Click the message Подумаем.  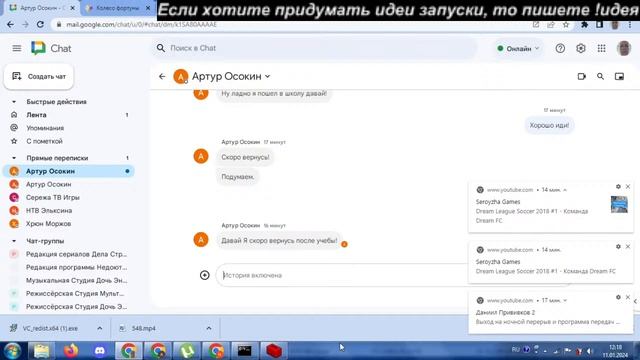[x=238, y=177]
